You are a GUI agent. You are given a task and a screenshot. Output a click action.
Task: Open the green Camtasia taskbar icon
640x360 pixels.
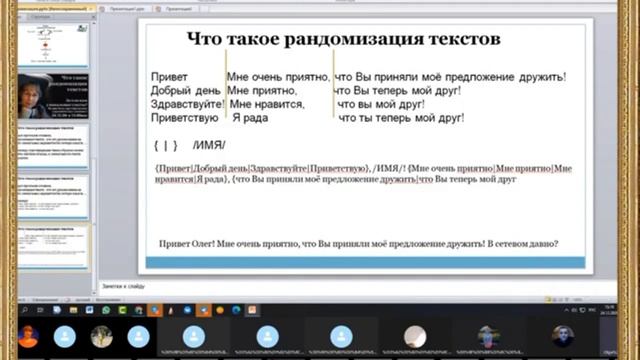pyautogui.click(x=122, y=310)
